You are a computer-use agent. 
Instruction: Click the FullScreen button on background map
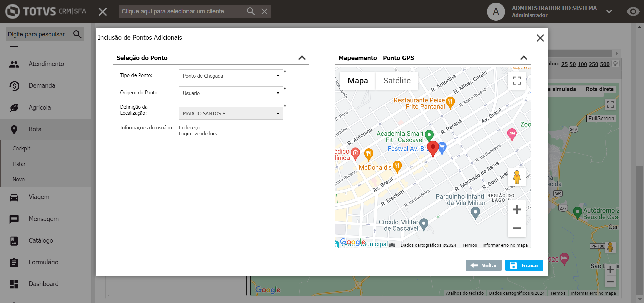[x=601, y=118]
